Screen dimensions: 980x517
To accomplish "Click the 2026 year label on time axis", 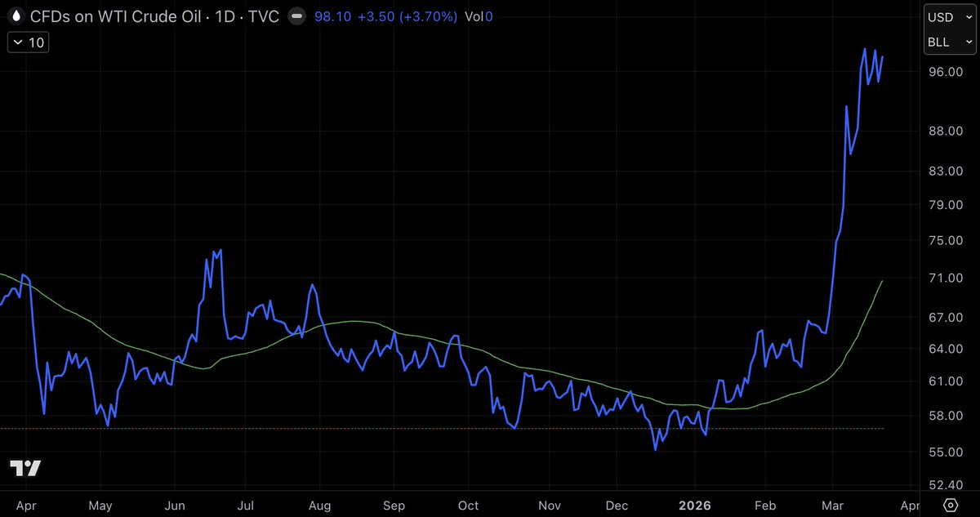I will point(695,506).
